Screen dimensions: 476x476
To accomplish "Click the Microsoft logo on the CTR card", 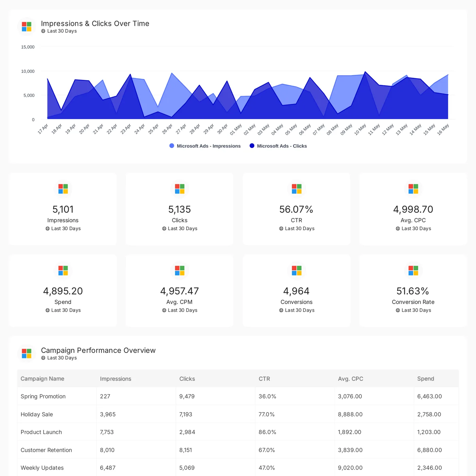I will pyautogui.click(x=296, y=189).
